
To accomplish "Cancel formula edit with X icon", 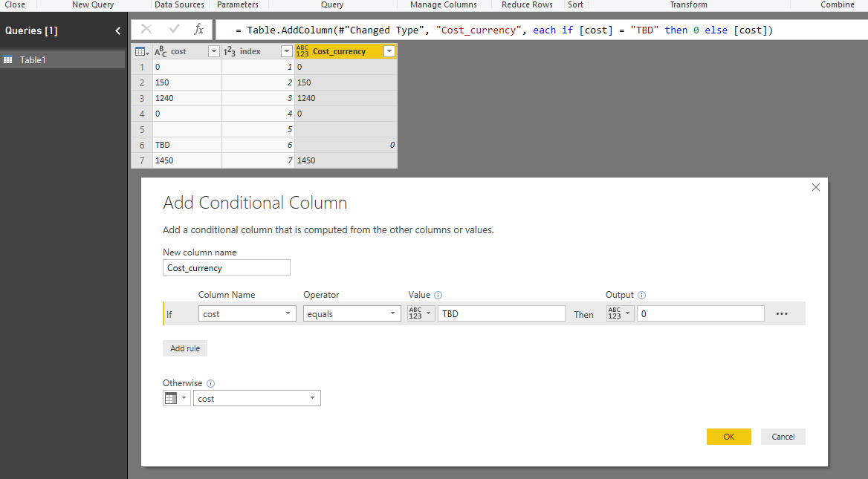I will [146, 29].
